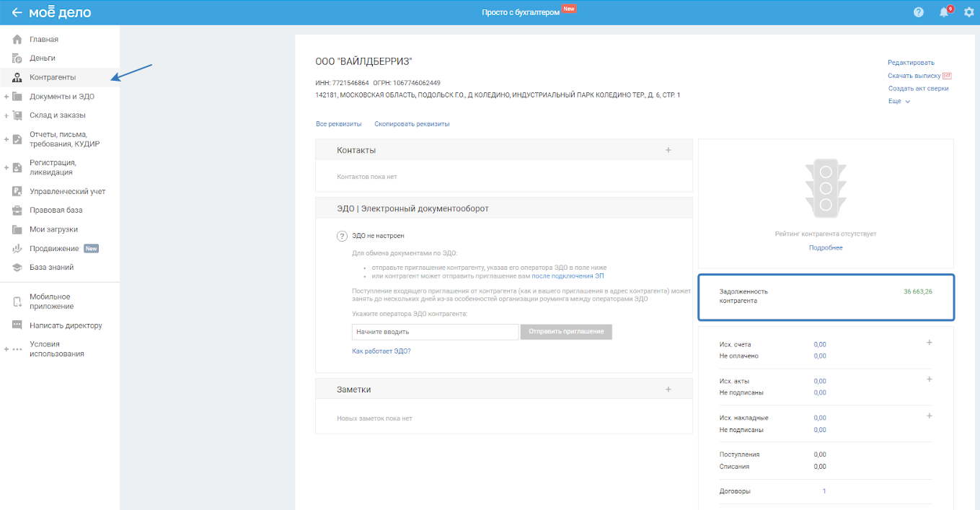Add a note with plus button

(x=668, y=390)
